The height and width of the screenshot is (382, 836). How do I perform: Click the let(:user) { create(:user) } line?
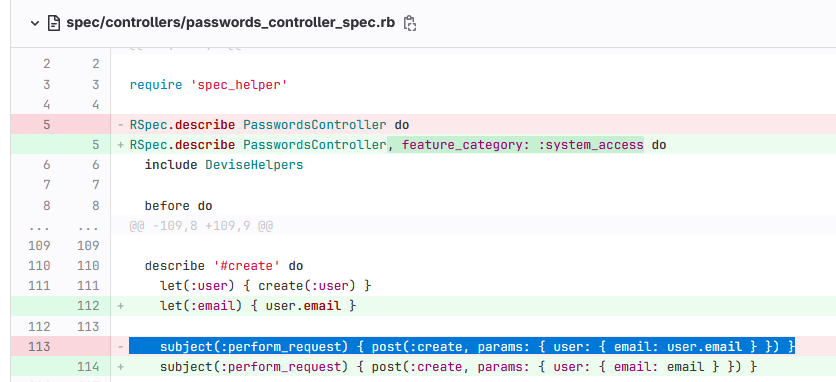point(266,286)
